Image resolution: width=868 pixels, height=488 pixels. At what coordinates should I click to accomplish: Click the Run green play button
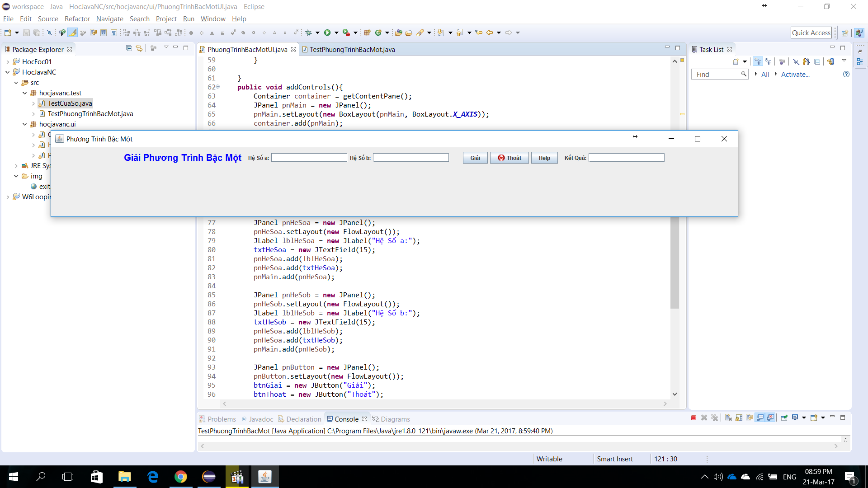click(327, 33)
